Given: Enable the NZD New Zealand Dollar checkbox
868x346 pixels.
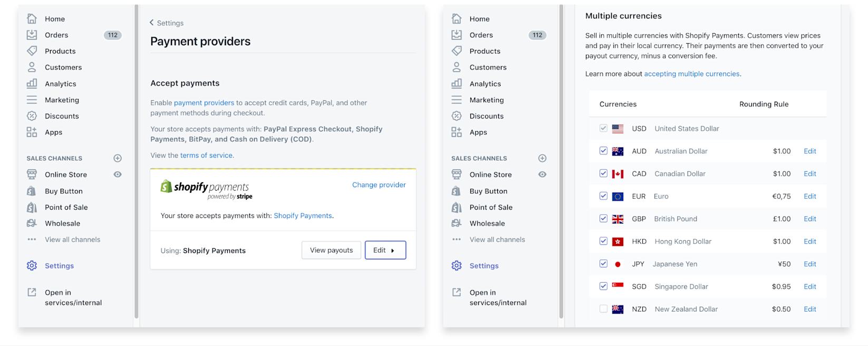Looking at the screenshot, I should 603,309.
